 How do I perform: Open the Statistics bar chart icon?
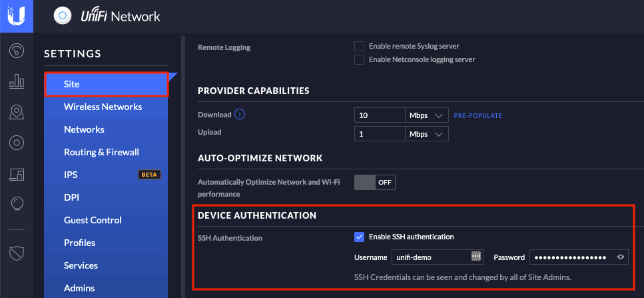pyautogui.click(x=17, y=81)
